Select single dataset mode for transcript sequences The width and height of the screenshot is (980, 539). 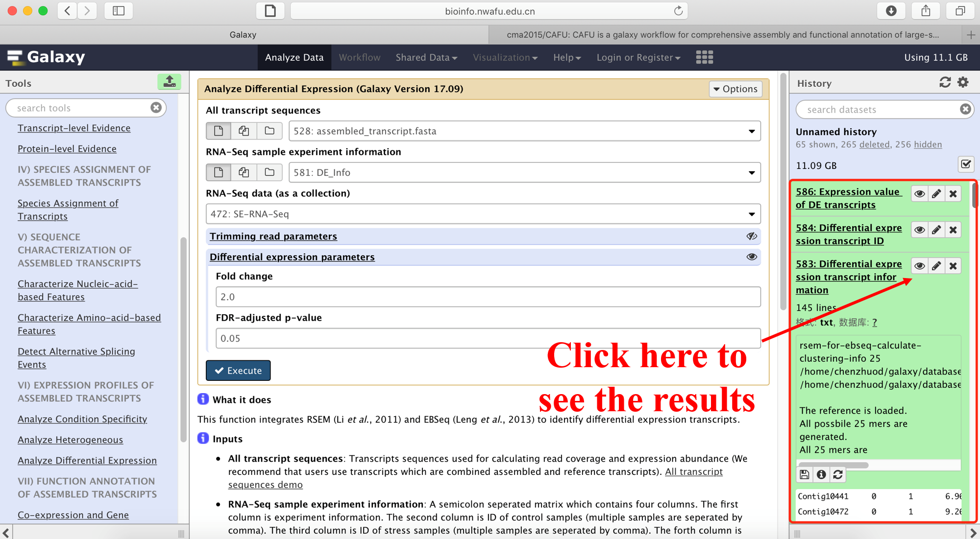tap(219, 131)
